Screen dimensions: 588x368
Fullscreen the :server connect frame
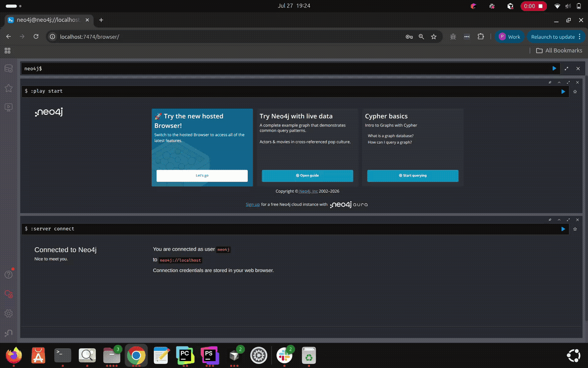pos(568,220)
